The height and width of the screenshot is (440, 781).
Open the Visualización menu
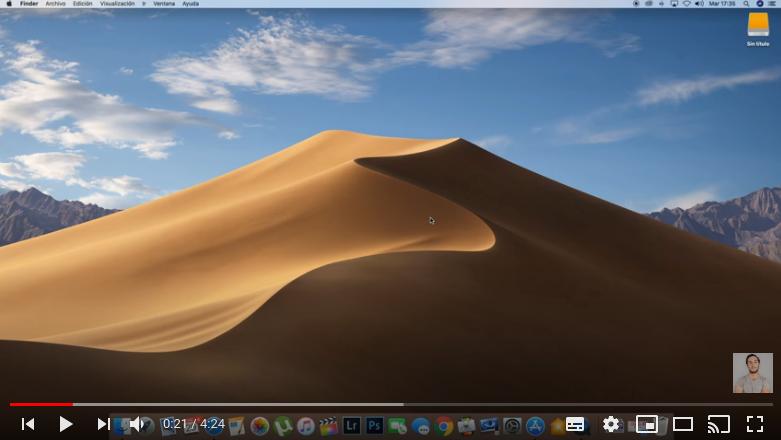click(117, 3)
